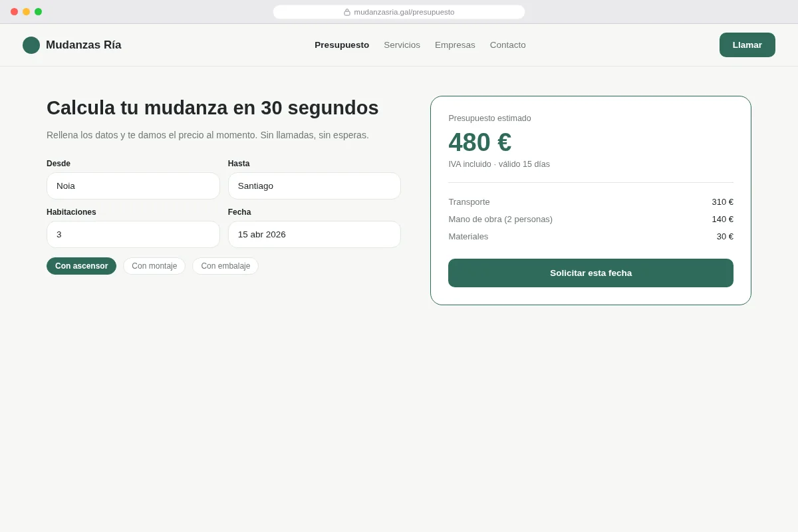Click the Rellena los datos subtitle text
The height and width of the screenshot is (532, 798).
tap(207, 135)
